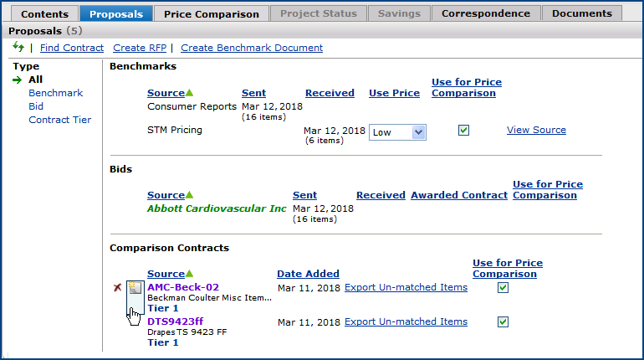Toggle price comparison checkbox for AMC-Beck-02
The width and height of the screenshot is (644, 360).
coord(503,288)
